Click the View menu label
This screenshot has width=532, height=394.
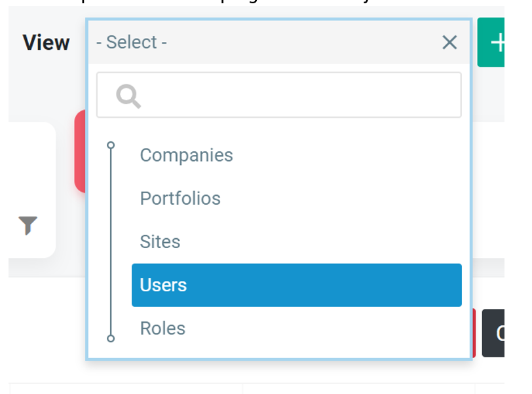pos(45,42)
